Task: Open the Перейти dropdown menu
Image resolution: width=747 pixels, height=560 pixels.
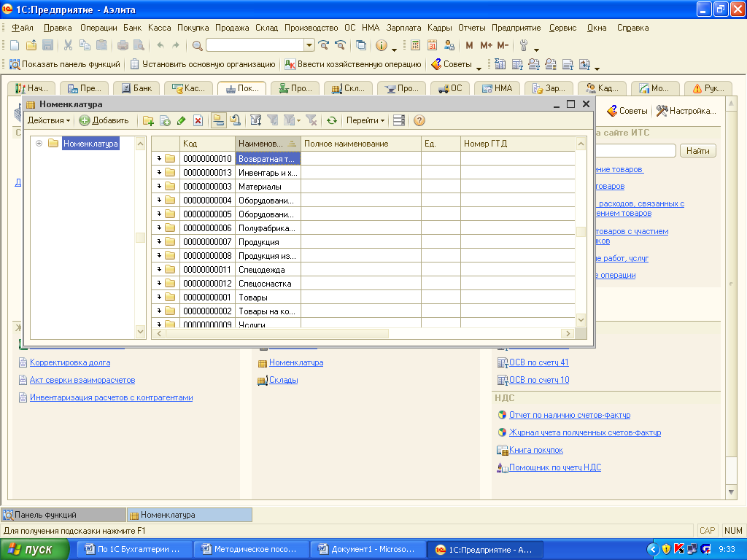Action: (365, 120)
